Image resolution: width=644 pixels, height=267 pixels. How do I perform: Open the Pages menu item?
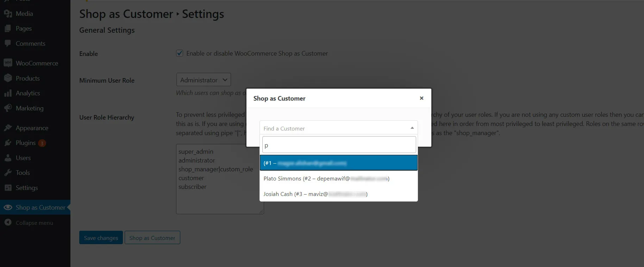(x=35, y=28)
